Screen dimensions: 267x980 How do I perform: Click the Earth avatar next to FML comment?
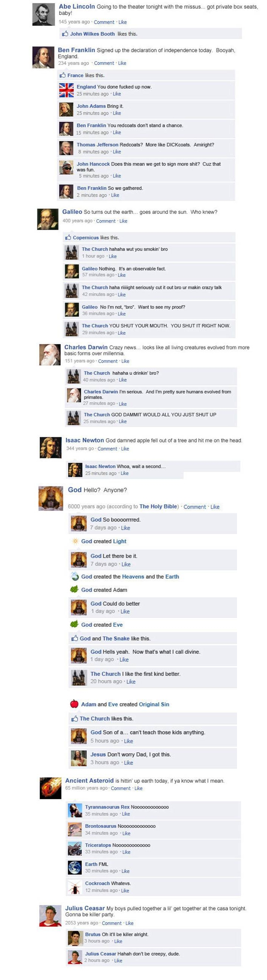[75, 868]
